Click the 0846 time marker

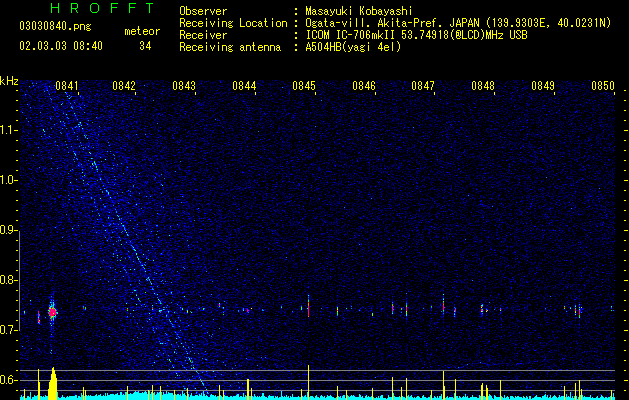364,86
